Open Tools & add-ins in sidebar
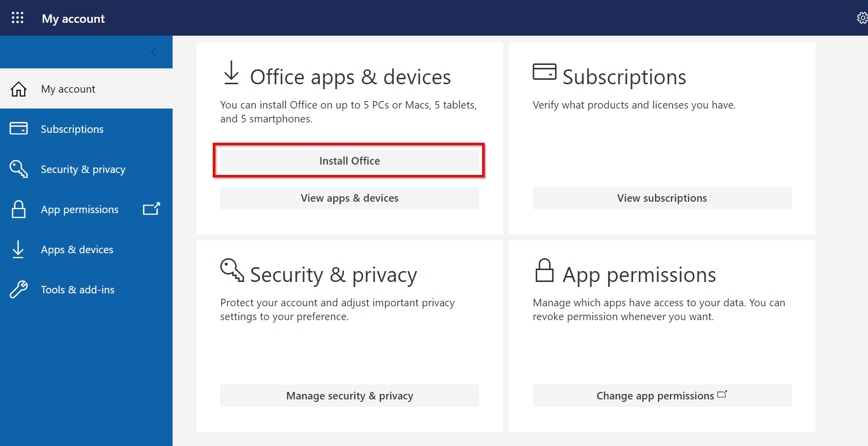This screenshot has height=446, width=868. (86, 289)
